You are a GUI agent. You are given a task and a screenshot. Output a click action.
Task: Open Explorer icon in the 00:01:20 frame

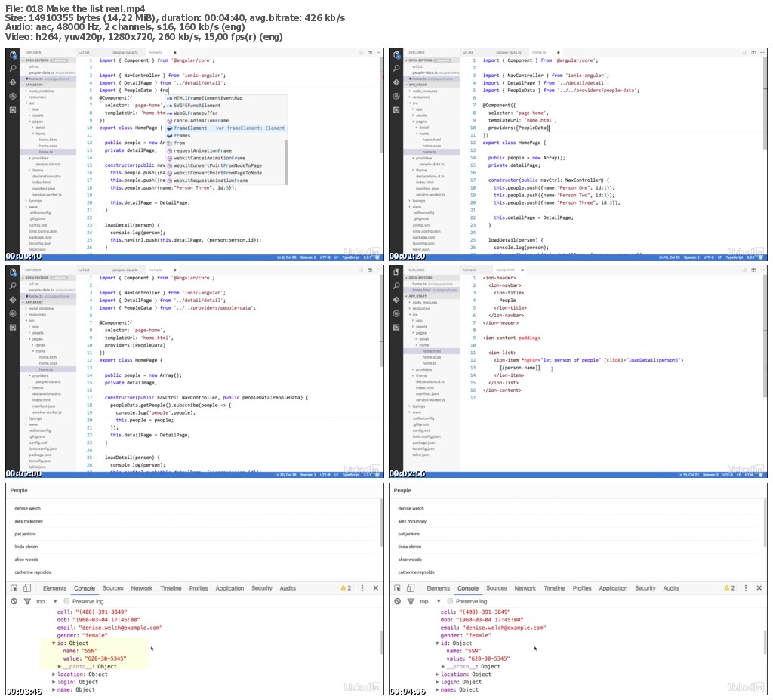coord(396,54)
